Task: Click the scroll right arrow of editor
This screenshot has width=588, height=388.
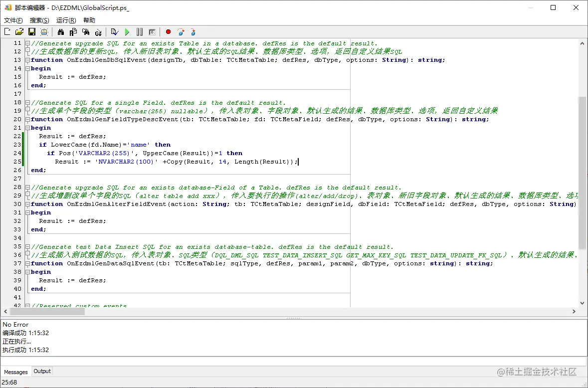Action: click(574, 312)
